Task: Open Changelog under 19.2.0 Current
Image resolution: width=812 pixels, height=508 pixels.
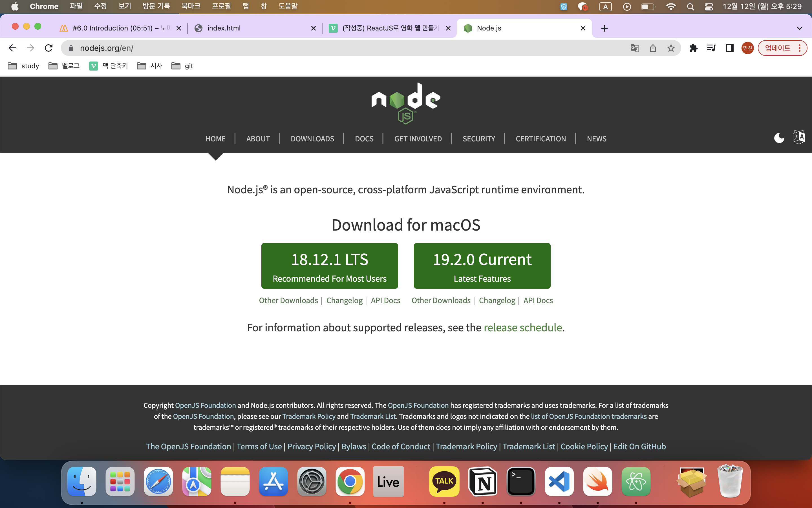Action: tap(497, 300)
